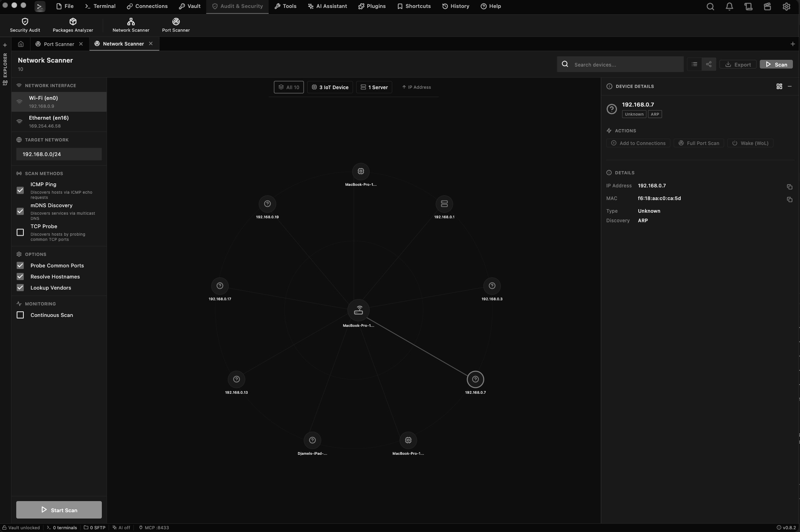Viewport: 800px width, 532px height.
Task: Copy the IP Address value
Action: point(789,187)
